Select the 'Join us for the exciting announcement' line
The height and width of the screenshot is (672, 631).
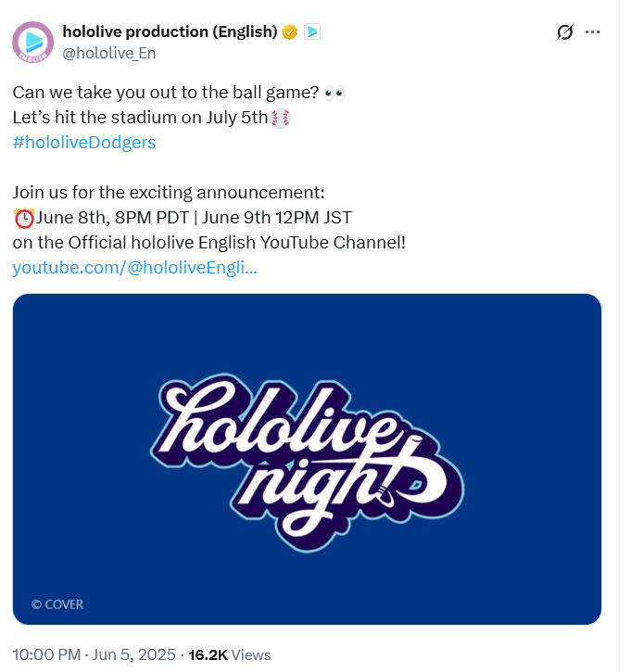[x=169, y=193]
